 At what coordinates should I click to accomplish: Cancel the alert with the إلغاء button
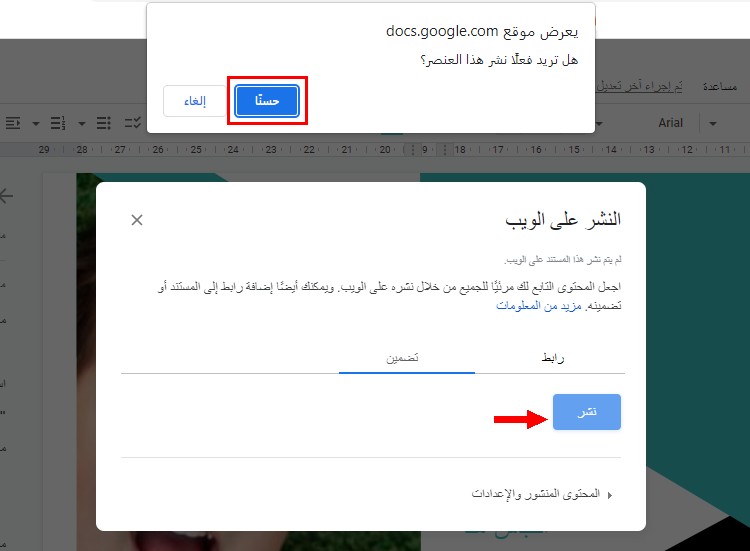[195, 100]
